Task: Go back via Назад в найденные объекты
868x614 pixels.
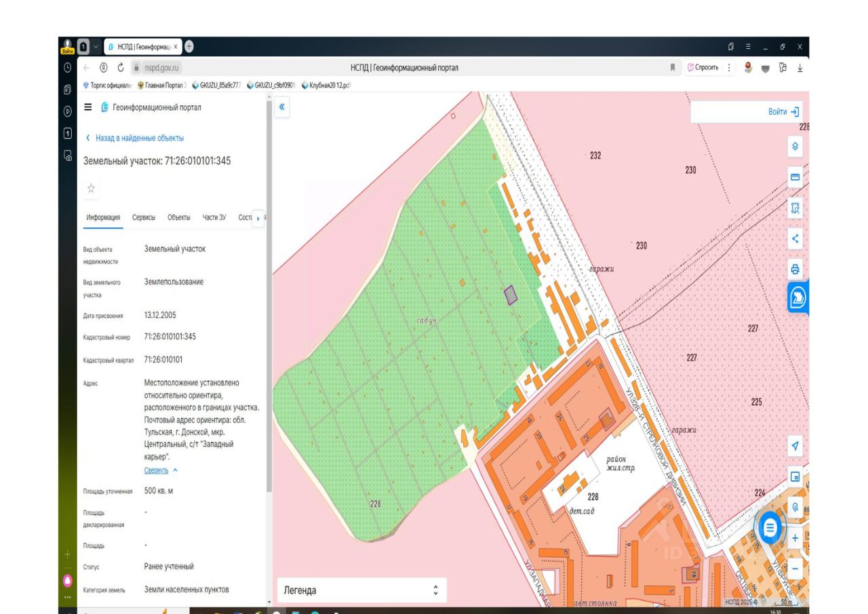Action: click(134, 138)
